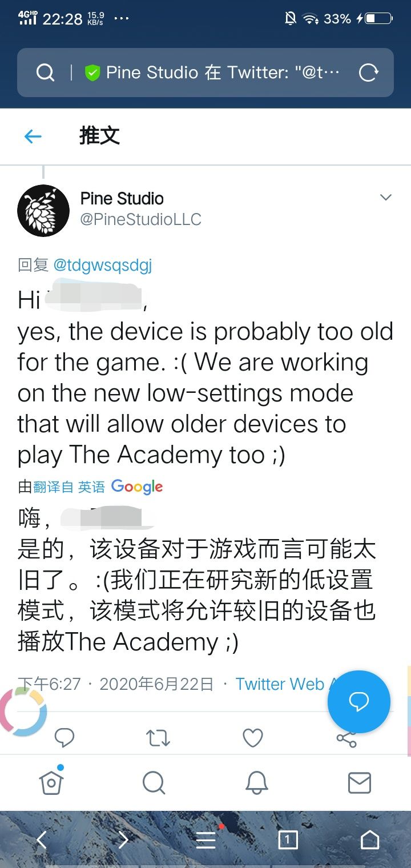Image resolution: width=411 pixels, height=868 pixels.
Task: Open the tweet options chevron
Action: pos(386,198)
